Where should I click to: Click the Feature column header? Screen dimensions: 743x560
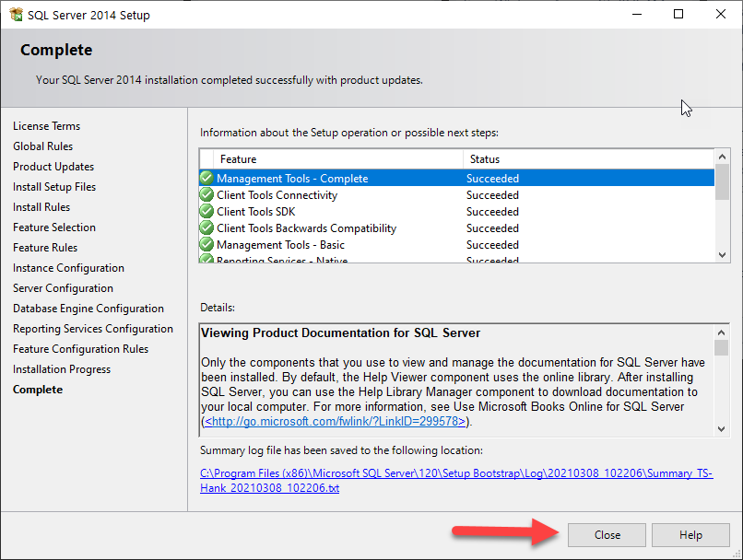point(338,159)
